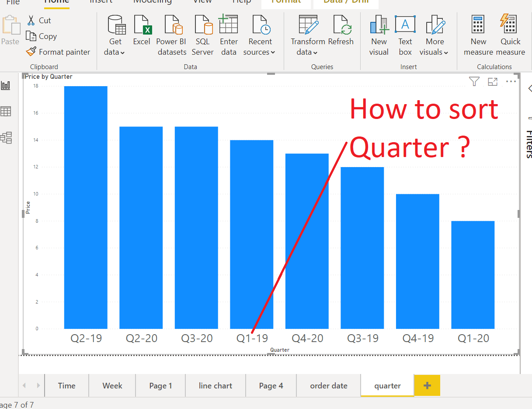
Task: Open the visual's More options ellipsis
Action: (511, 81)
